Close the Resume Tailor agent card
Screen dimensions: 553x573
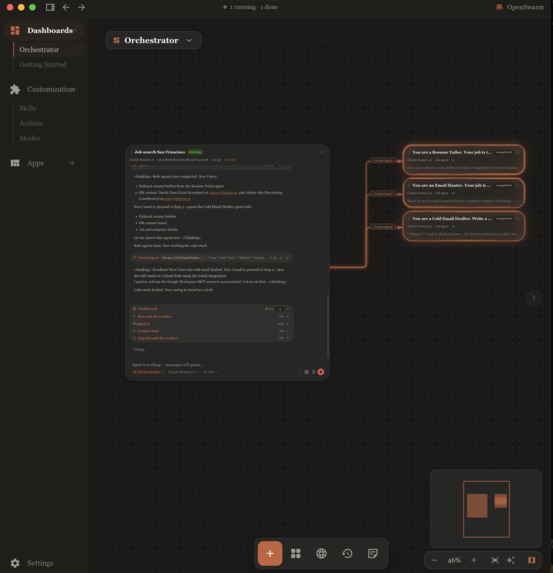tap(517, 152)
